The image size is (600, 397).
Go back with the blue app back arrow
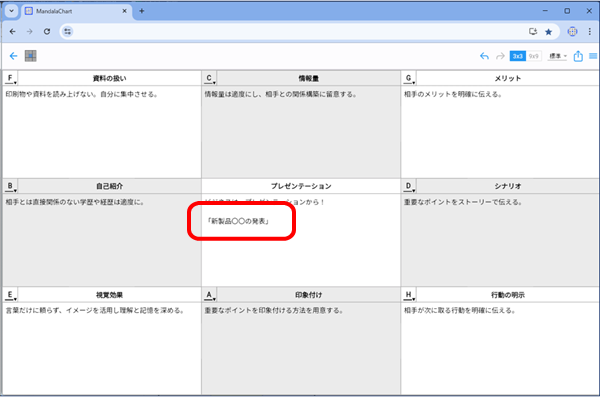[x=13, y=56]
